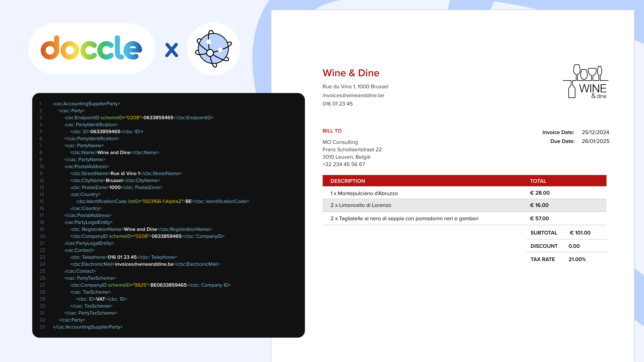Click the cbc:Name Wine and Dine code line
This screenshot has height=362, width=644.
pos(114,152)
